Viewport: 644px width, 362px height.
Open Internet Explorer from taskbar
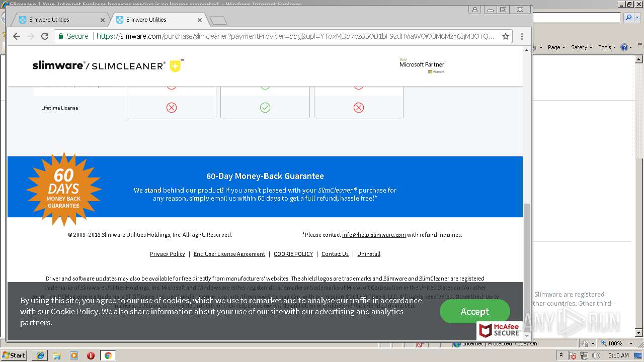pos(40,355)
